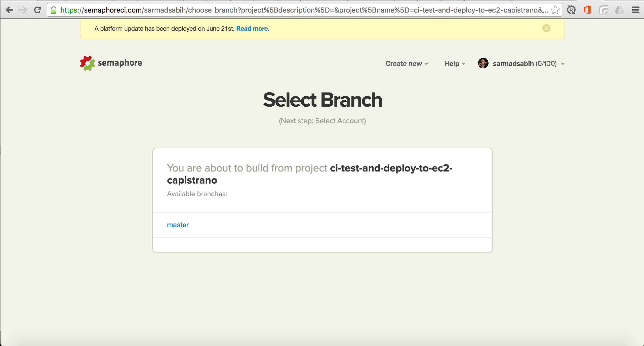Open the Google Drive extension icon
This screenshot has height=346, width=644.
point(619,10)
